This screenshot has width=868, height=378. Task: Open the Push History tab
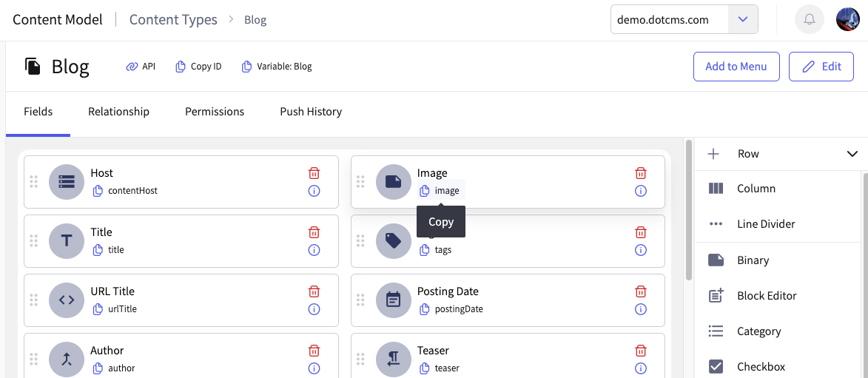311,112
